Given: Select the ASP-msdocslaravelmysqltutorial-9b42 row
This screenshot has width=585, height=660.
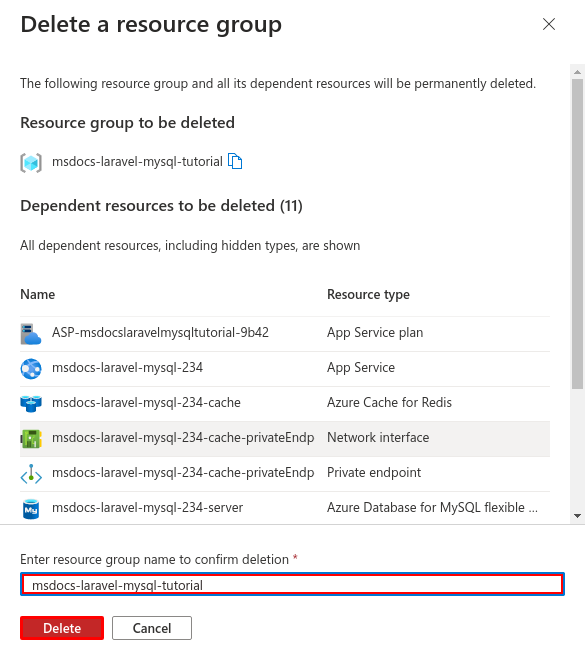Looking at the screenshot, I should click(x=285, y=334).
